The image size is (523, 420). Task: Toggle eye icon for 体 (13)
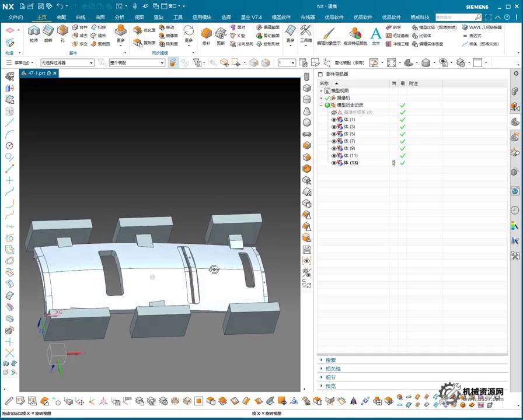(334, 163)
